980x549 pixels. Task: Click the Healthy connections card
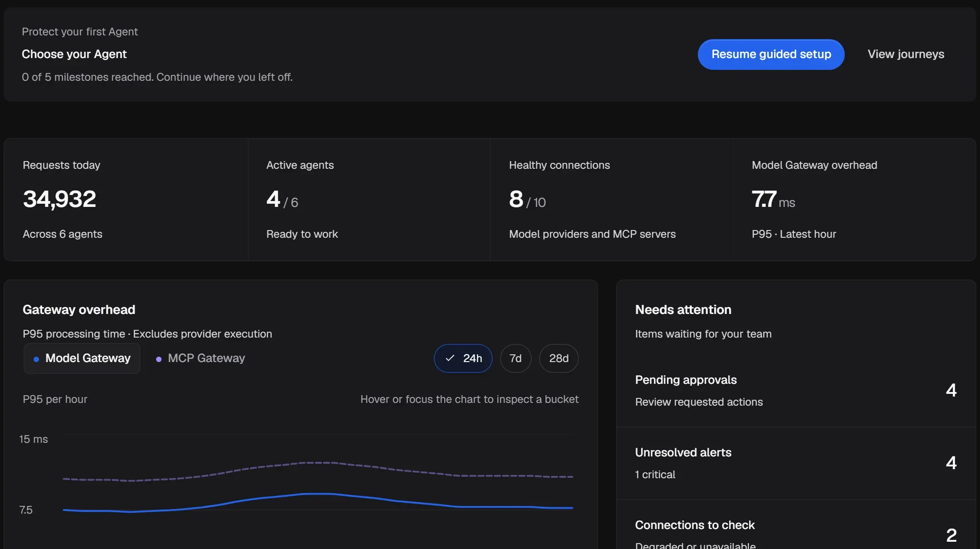tap(612, 200)
